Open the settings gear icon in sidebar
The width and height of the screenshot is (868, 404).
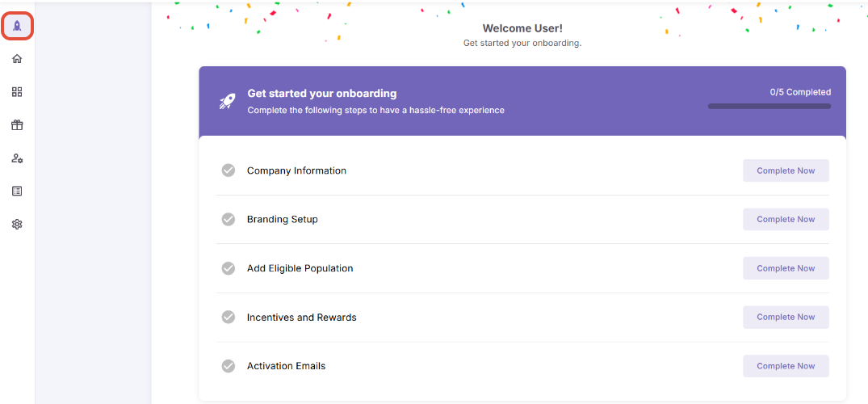(17, 225)
